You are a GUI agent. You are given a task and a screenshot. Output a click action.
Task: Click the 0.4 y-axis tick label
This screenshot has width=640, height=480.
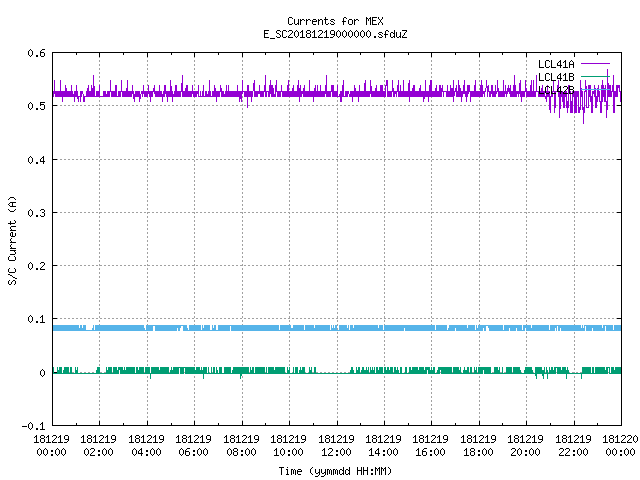[36, 160]
